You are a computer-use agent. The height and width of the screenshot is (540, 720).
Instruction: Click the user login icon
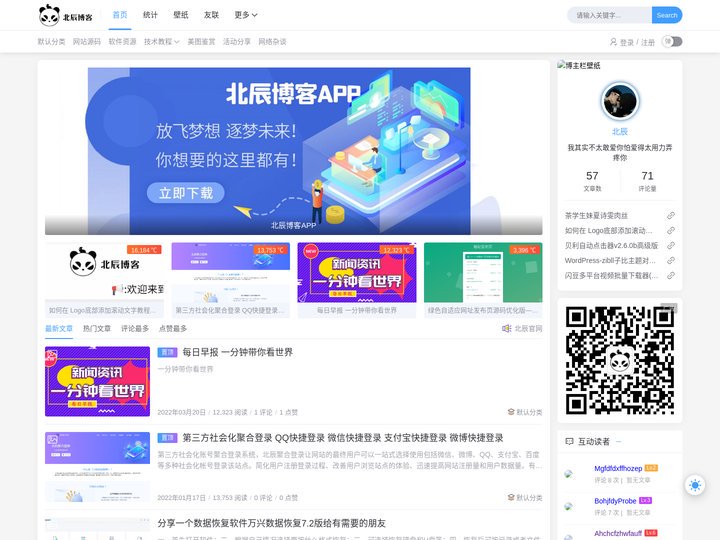pos(613,42)
